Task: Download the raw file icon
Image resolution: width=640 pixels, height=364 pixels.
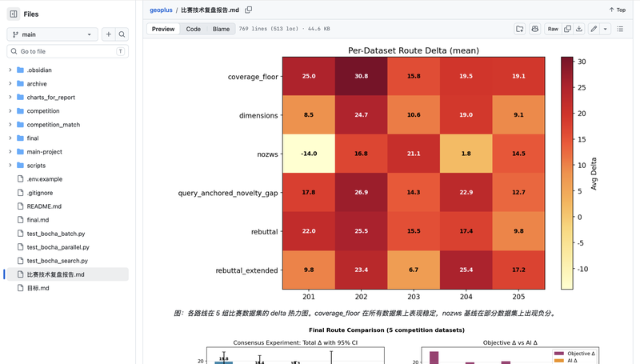Action: click(x=578, y=29)
